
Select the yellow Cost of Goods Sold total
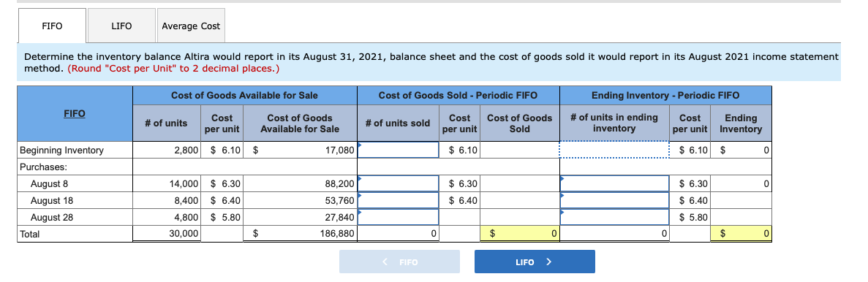[x=519, y=235]
